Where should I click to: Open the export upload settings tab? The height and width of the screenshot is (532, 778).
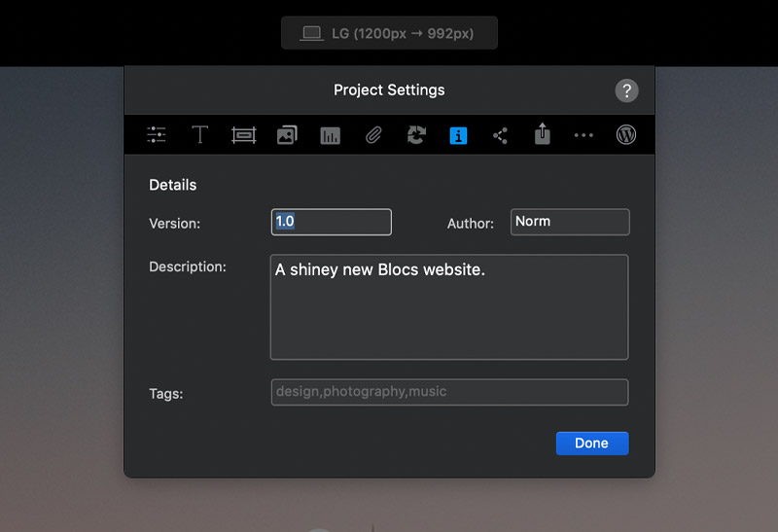click(543, 134)
